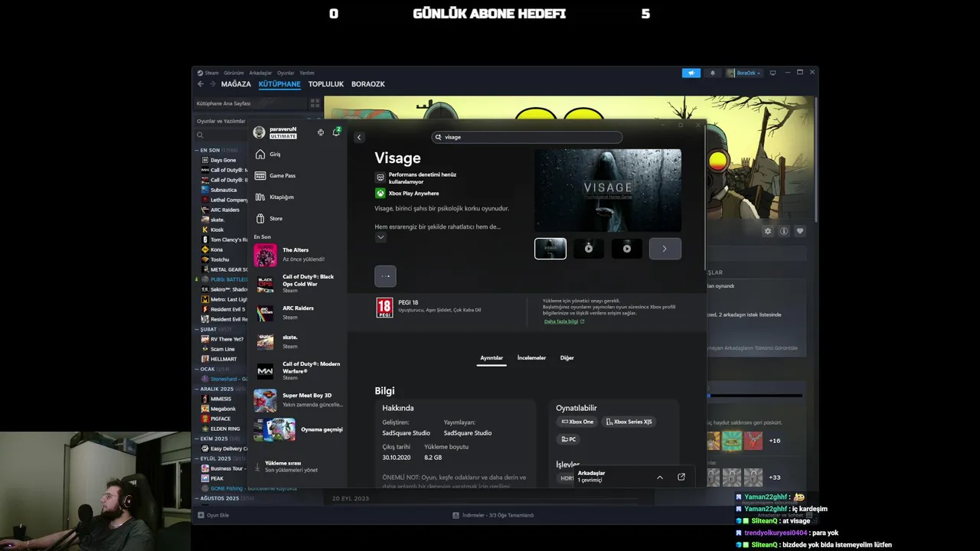This screenshot has height=551, width=980.
Task: Play the second Visage media thumbnail video
Action: point(589,248)
